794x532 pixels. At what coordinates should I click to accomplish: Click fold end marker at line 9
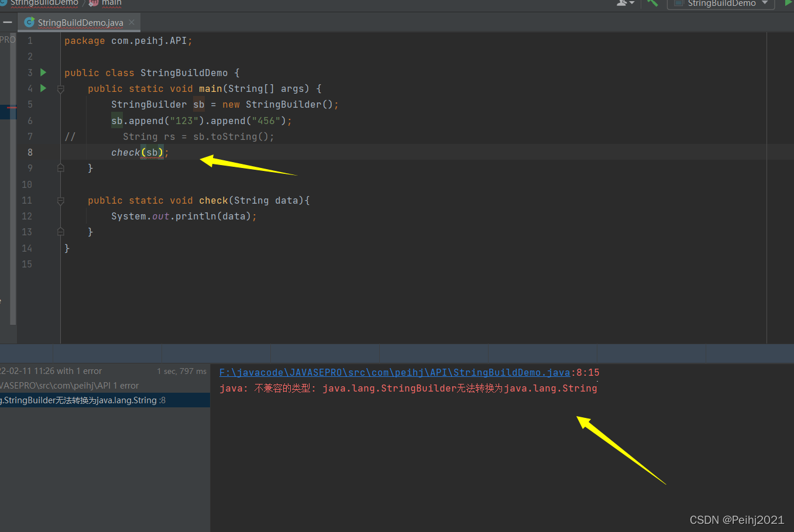click(61, 168)
